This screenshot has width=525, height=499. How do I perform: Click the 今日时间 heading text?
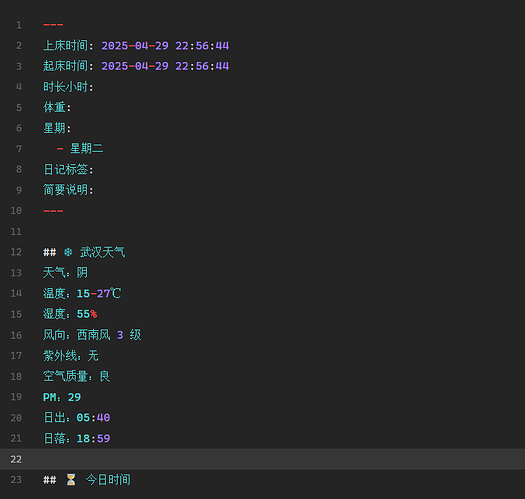tap(108, 480)
